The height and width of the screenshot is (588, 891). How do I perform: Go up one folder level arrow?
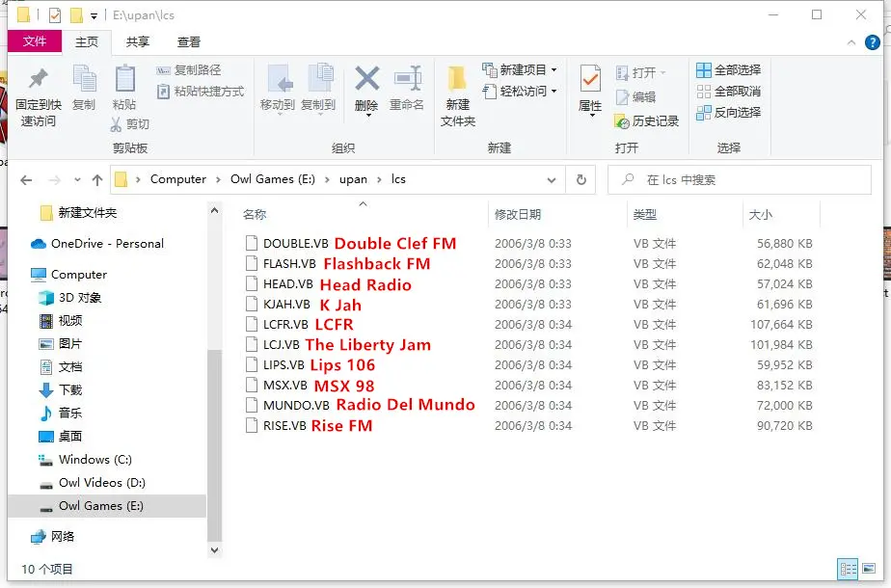coord(97,180)
